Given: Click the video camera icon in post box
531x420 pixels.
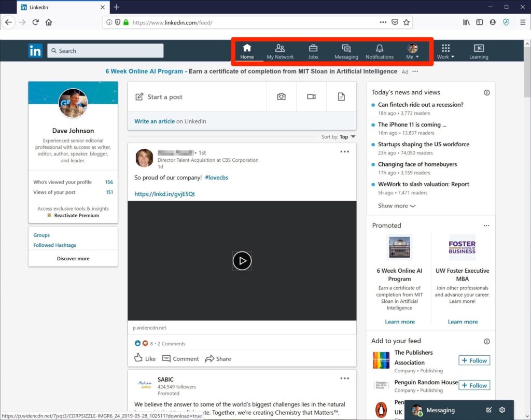Looking at the screenshot, I should coord(311,96).
